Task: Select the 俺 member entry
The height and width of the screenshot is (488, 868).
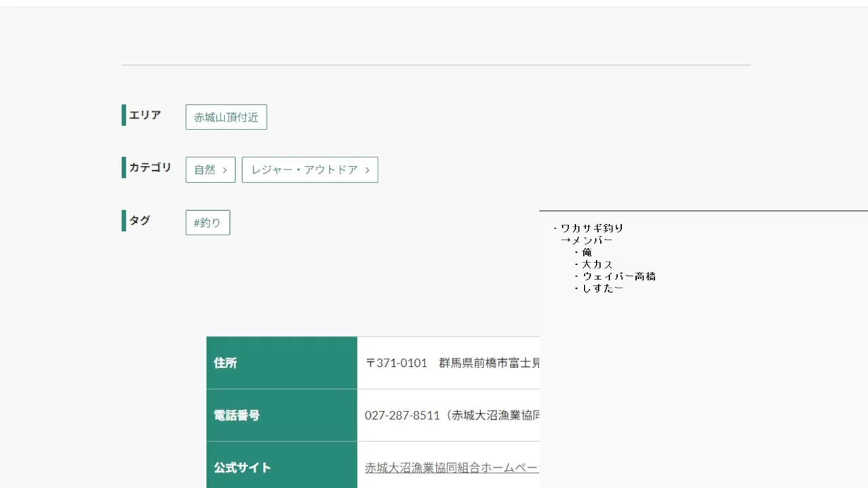Action: point(587,252)
